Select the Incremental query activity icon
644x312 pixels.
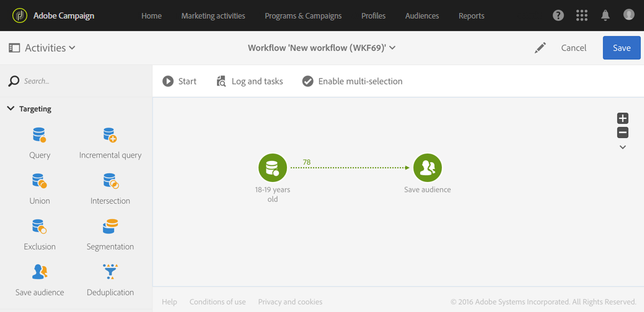click(110, 135)
